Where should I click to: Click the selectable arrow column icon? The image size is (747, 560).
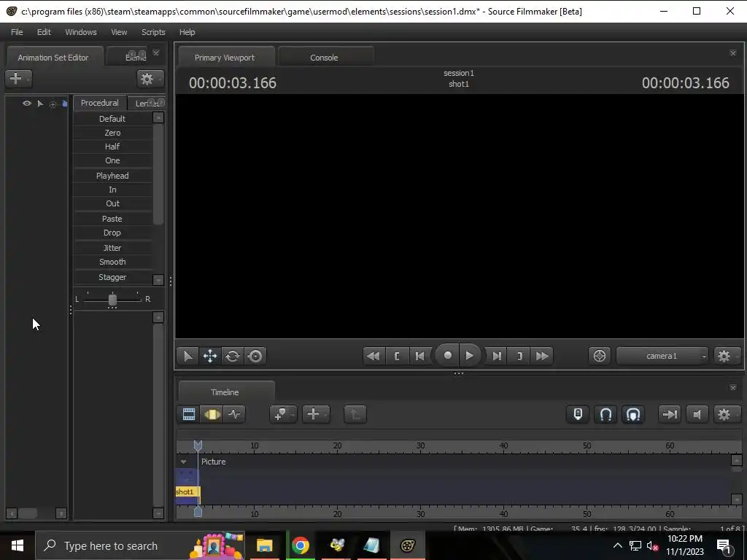40,104
